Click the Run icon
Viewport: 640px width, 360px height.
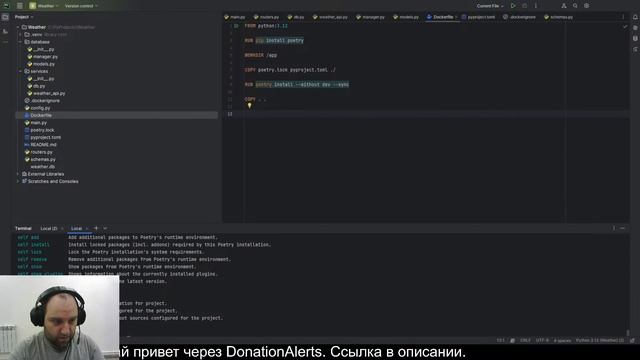click(513, 6)
